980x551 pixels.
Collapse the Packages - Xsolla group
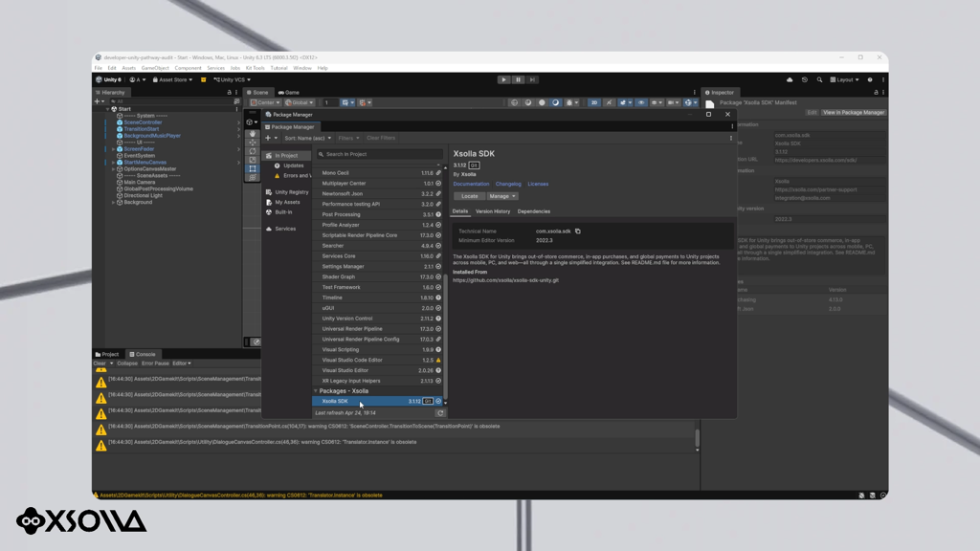coord(316,391)
